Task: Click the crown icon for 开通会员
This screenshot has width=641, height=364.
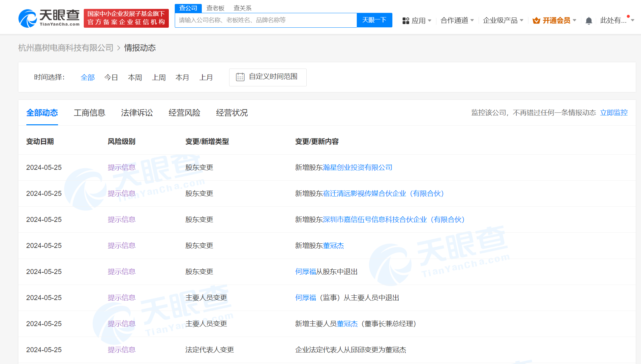Action: click(x=536, y=20)
